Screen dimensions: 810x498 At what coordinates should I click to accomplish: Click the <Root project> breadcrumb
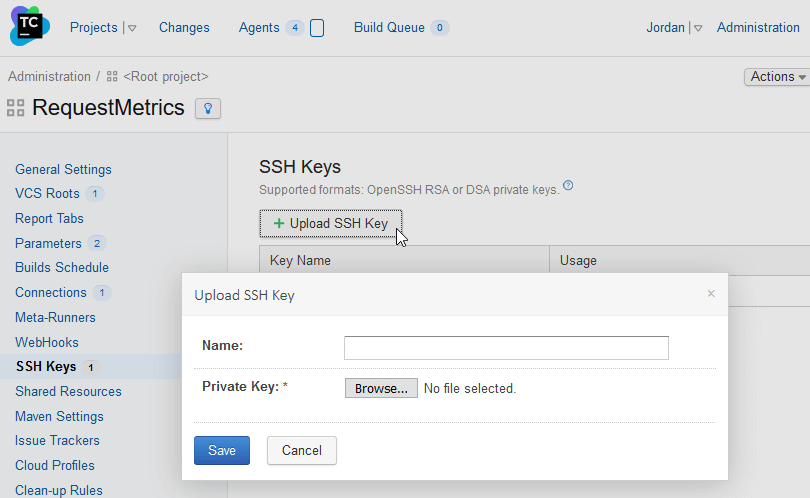point(166,76)
